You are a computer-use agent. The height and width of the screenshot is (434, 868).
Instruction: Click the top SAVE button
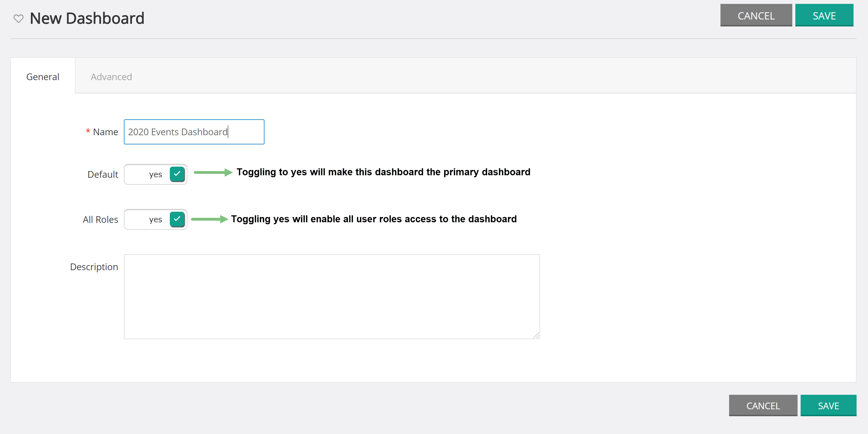coord(824,16)
